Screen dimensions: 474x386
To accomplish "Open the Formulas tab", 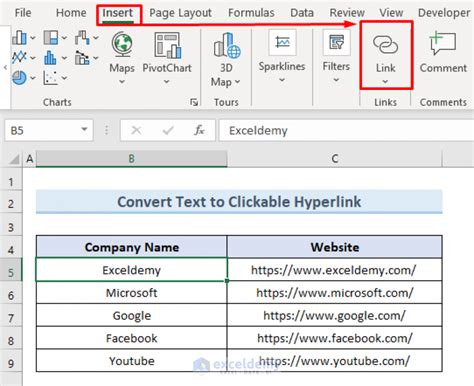I will (251, 13).
